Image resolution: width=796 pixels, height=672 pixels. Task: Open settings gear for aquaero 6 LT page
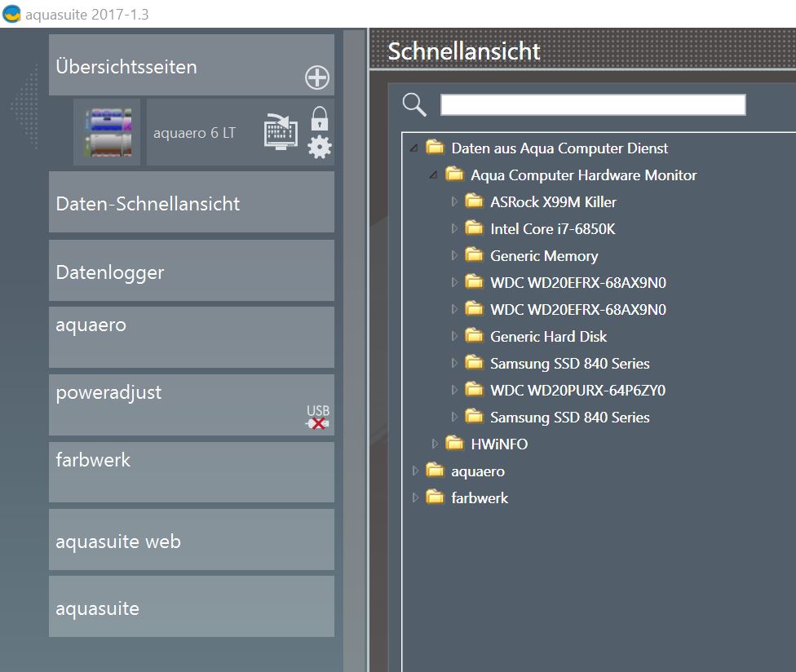(x=320, y=147)
